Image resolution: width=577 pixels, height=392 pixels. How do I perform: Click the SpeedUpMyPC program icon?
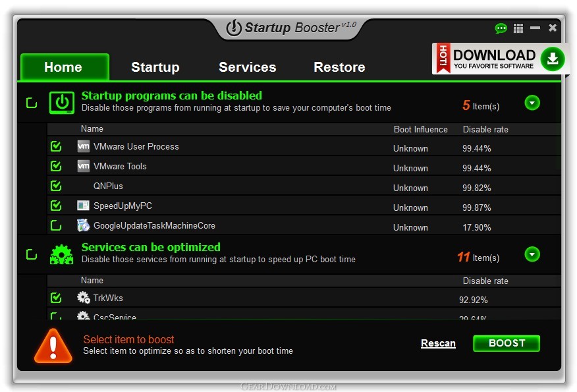point(84,206)
